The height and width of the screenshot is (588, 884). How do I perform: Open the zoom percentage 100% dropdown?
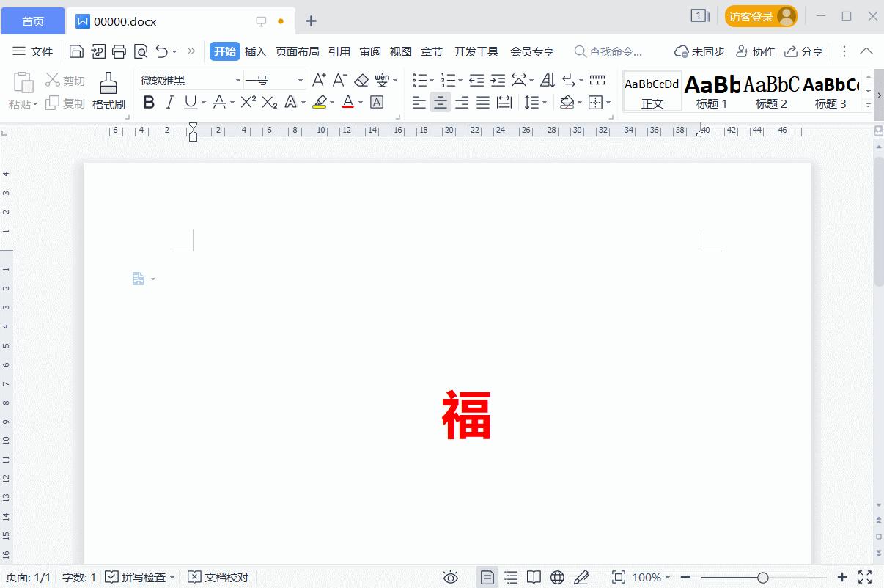click(650, 578)
